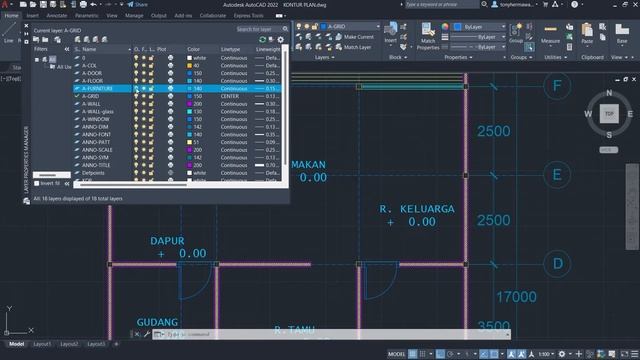Click the MODEL button in status bar
The width and height of the screenshot is (640, 360).
396,354
